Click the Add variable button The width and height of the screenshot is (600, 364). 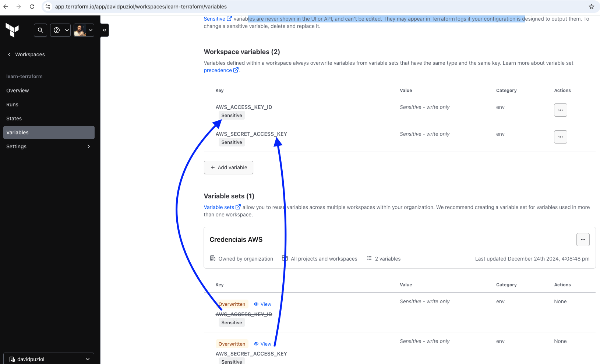click(229, 167)
